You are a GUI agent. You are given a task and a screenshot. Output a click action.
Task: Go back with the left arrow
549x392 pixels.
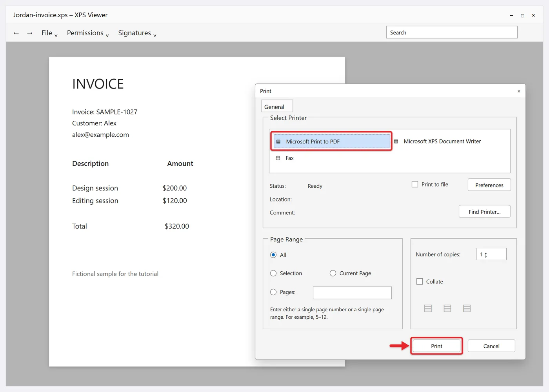(16, 33)
